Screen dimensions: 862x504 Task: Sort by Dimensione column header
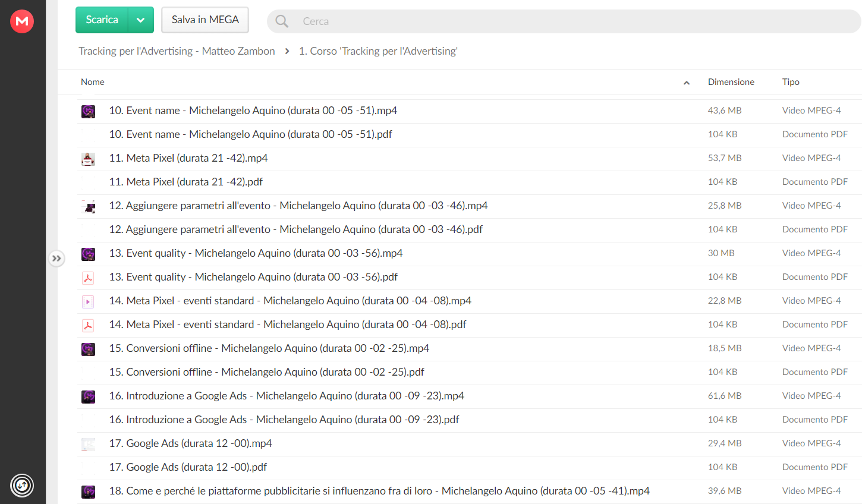pyautogui.click(x=731, y=82)
